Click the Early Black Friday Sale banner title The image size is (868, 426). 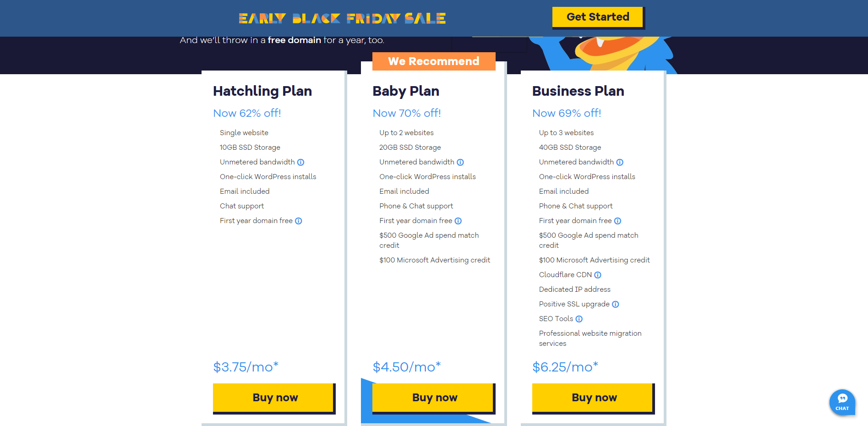[342, 18]
